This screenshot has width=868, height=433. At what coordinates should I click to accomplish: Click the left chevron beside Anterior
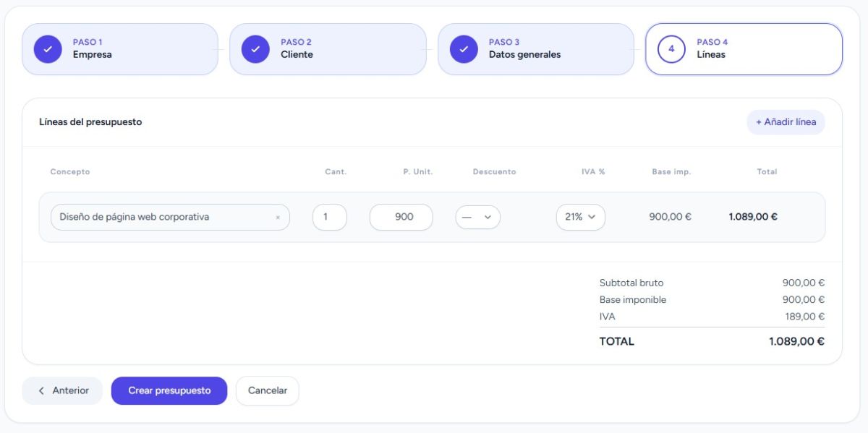tap(41, 391)
